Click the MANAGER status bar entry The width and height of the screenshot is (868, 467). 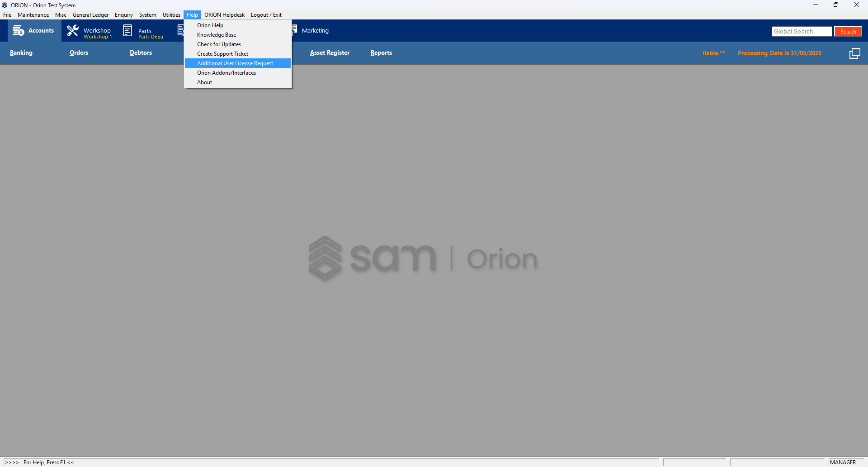click(x=843, y=462)
